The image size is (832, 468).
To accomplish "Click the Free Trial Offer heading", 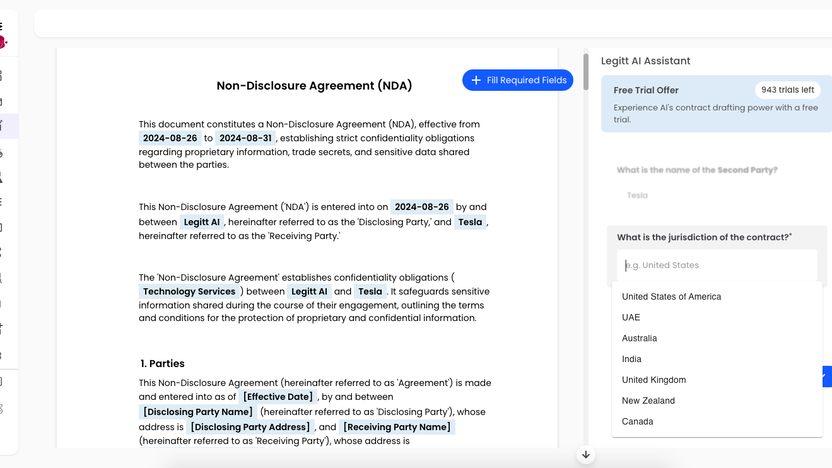I will 646,90.
